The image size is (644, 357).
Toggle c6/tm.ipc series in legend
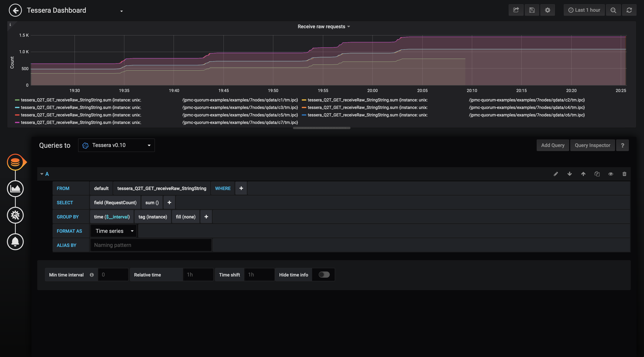click(x=443, y=115)
